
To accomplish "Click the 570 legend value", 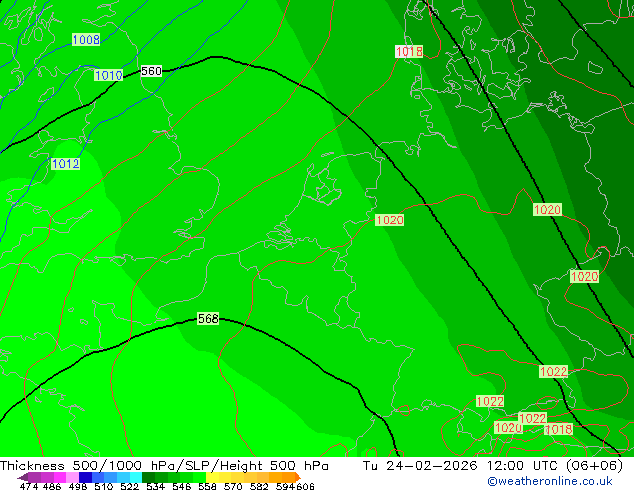I will (x=233, y=486).
